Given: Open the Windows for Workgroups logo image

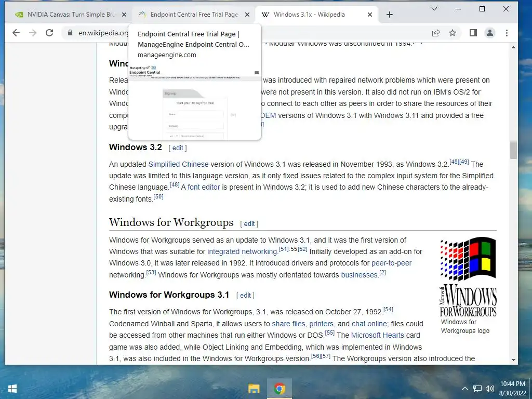Looking at the screenshot, I should (x=468, y=277).
